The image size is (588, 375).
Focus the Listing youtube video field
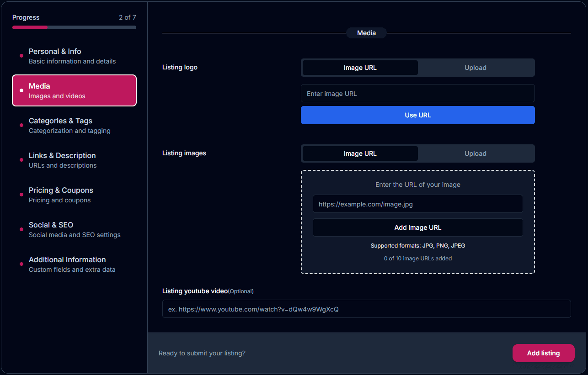point(366,309)
